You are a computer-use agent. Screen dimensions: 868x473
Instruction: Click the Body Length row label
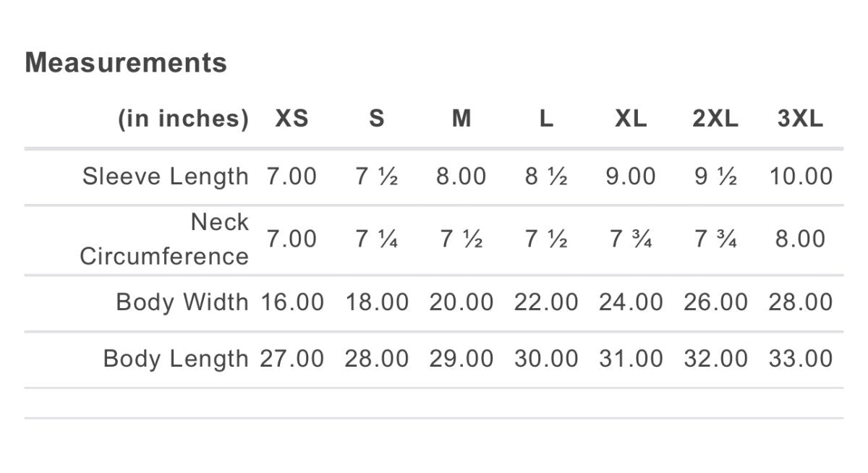(176, 359)
